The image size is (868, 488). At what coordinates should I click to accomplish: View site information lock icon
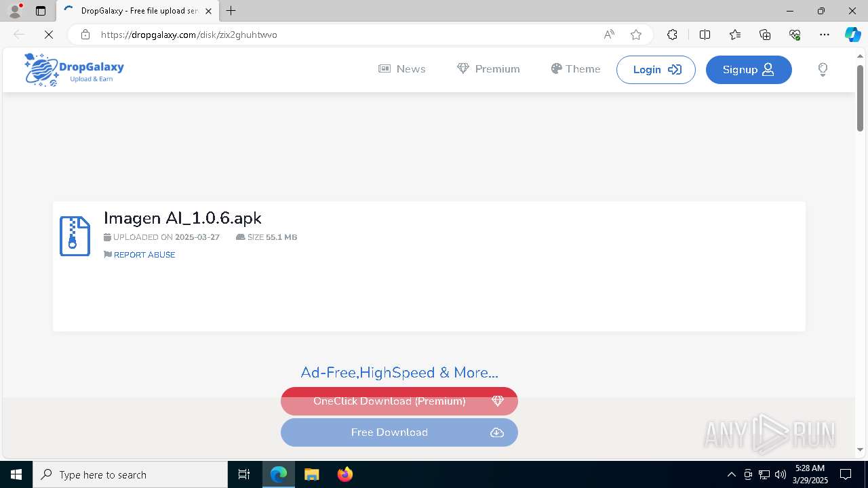pyautogui.click(x=85, y=35)
